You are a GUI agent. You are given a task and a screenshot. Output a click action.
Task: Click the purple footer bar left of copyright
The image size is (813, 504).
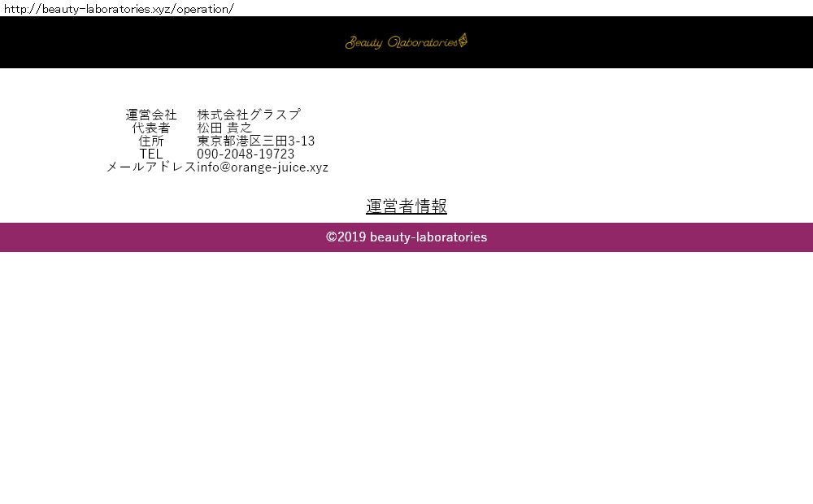click(163, 237)
